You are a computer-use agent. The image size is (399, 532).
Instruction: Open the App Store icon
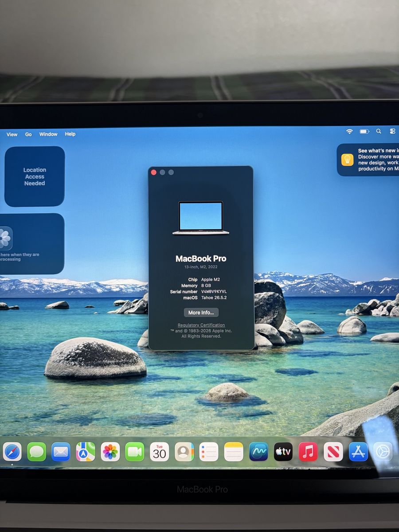(x=358, y=452)
